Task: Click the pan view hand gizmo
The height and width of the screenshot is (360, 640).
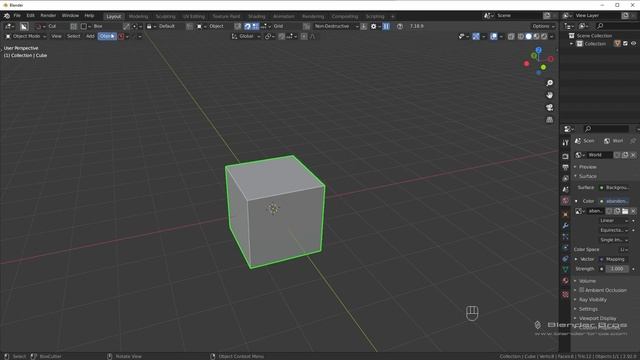Action: point(550,95)
